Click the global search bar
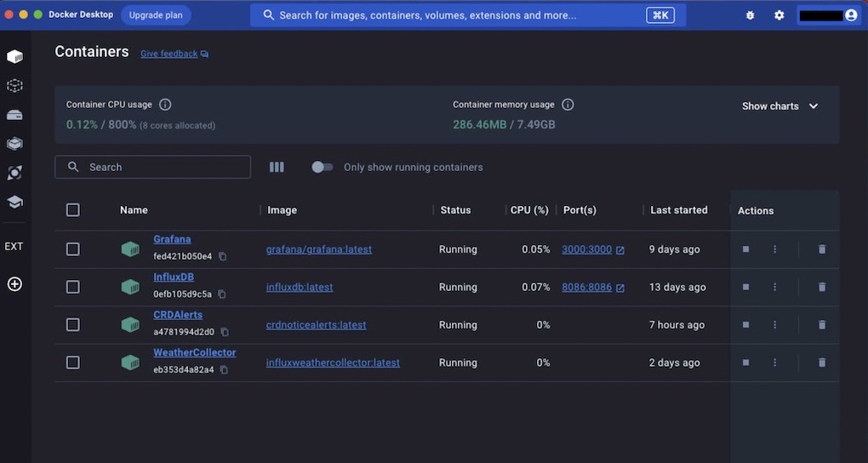 [x=468, y=15]
